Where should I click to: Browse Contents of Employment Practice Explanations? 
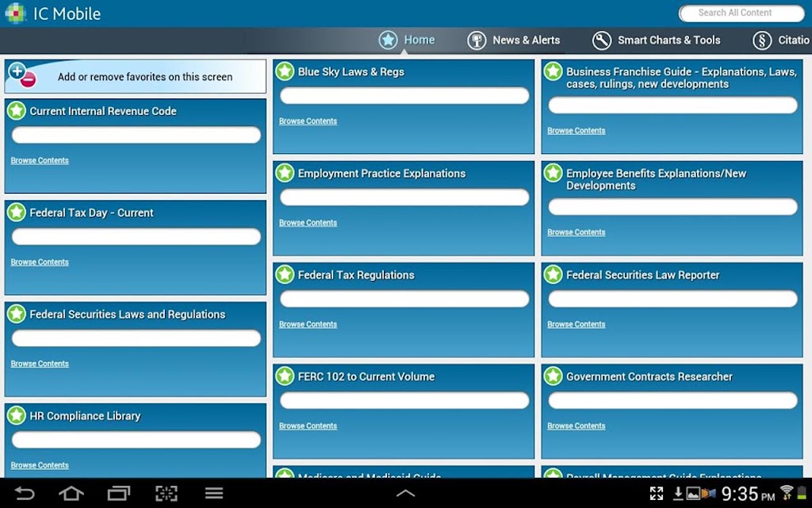(308, 223)
